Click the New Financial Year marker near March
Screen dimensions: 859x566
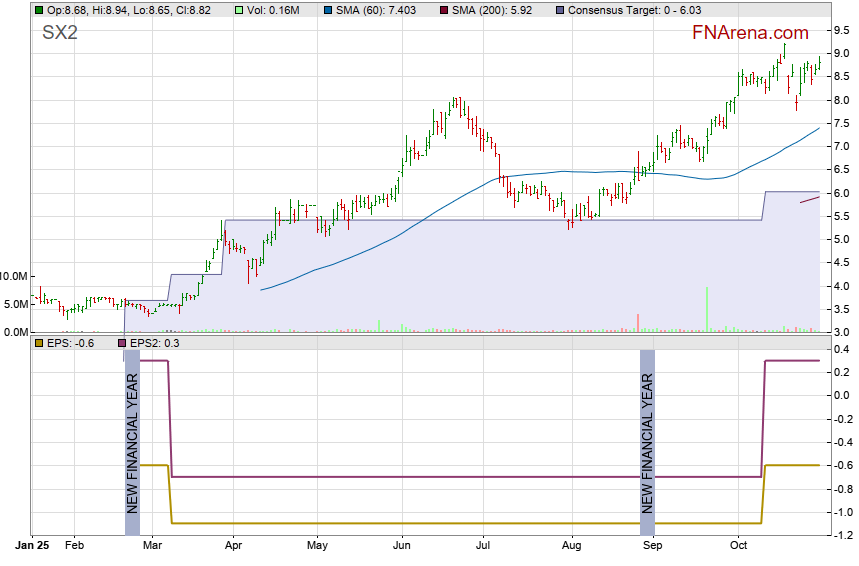click(132, 445)
